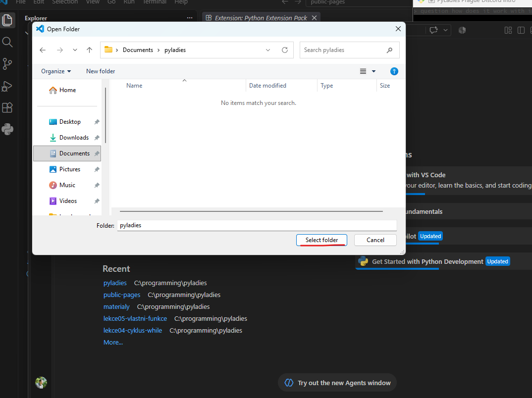This screenshot has width=532, height=398.
Task: Expand the chevron between Documents and pyladies
Action: tap(159, 50)
